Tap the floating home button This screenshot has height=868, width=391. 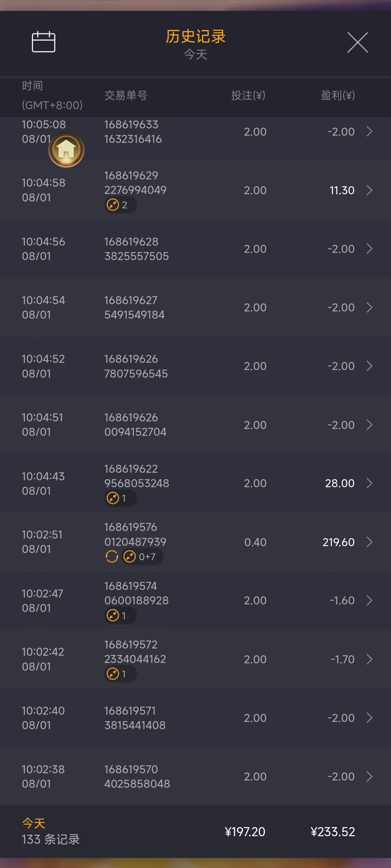coord(66,150)
